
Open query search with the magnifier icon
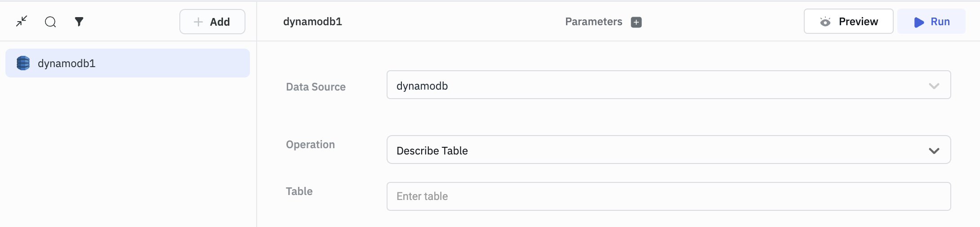click(x=50, y=22)
